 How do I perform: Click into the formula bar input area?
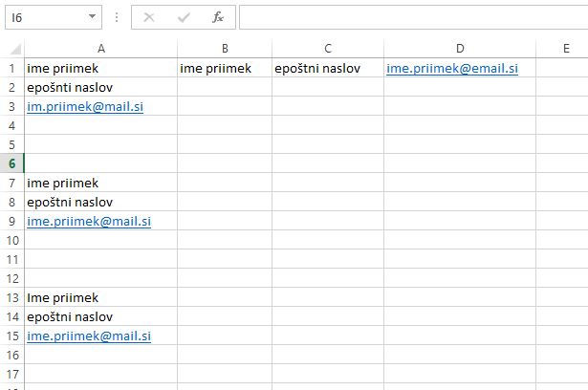point(414,17)
